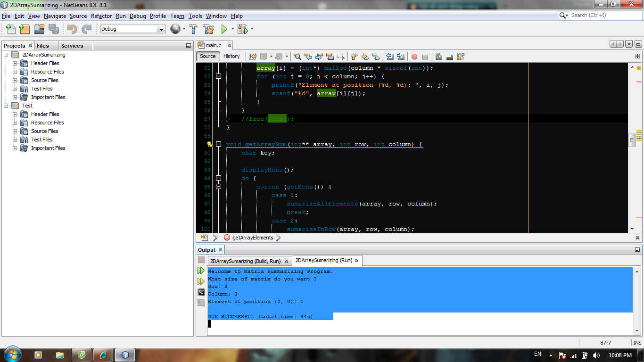The image size is (644, 362).
Task: Click getArrayElements in the breadcrumb bar
Action: click(x=253, y=238)
